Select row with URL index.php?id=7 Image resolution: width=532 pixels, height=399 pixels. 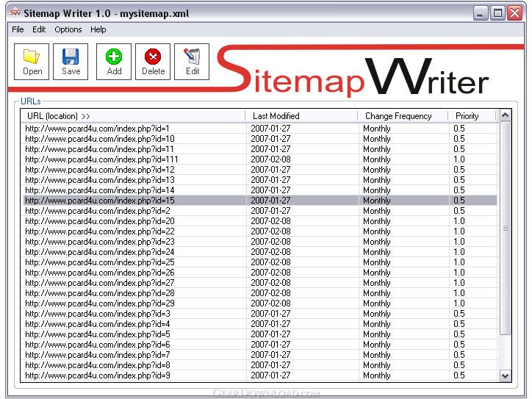(260, 355)
